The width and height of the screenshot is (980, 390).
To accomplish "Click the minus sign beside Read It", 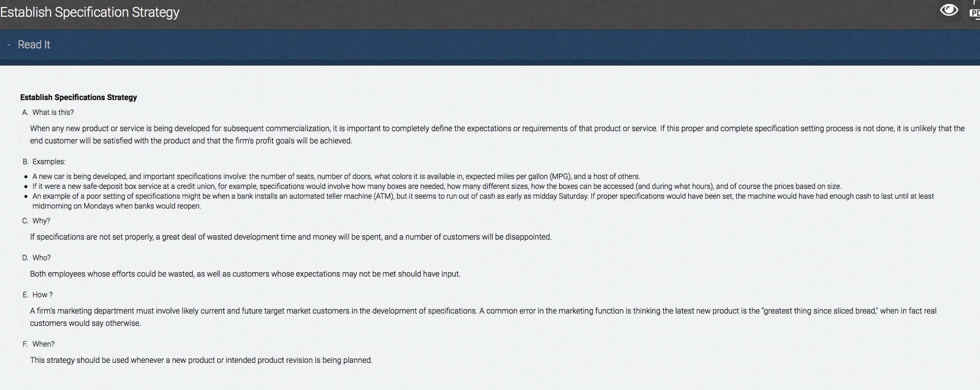I will tap(9, 45).
